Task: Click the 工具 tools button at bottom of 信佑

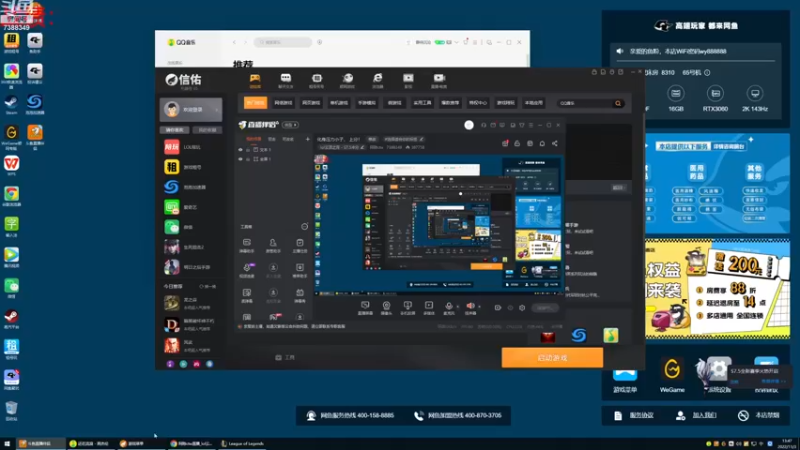Action: click(x=285, y=358)
